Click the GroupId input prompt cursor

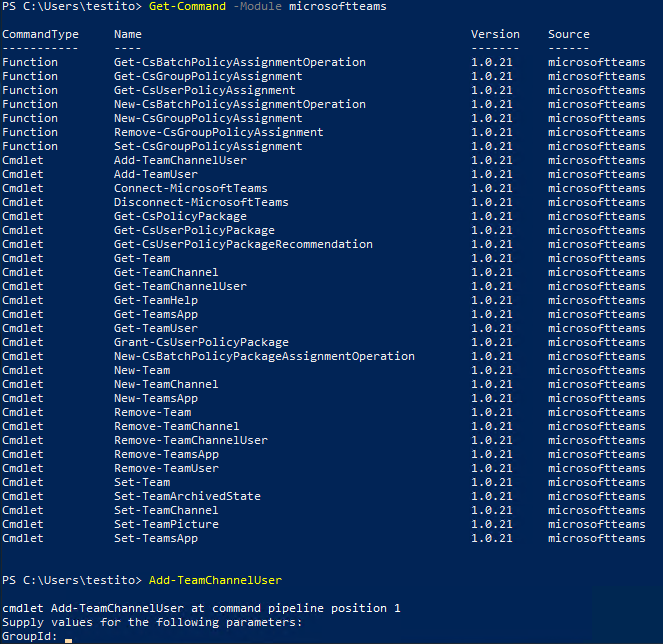click(x=68, y=640)
